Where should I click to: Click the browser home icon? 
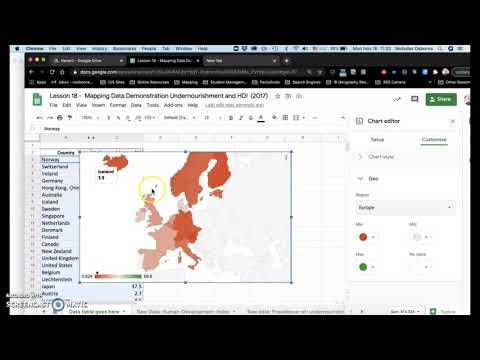click(x=62, y=72)
